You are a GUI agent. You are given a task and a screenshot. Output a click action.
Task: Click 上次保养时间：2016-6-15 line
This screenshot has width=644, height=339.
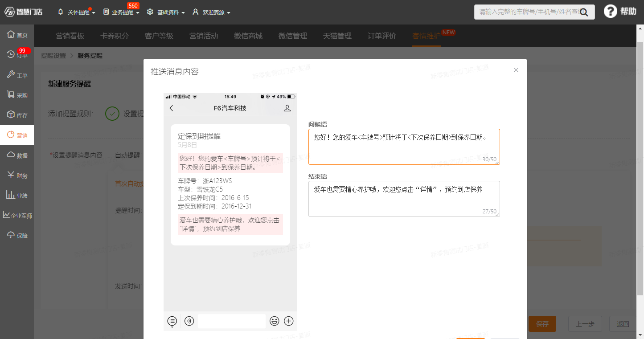(213, 198)
